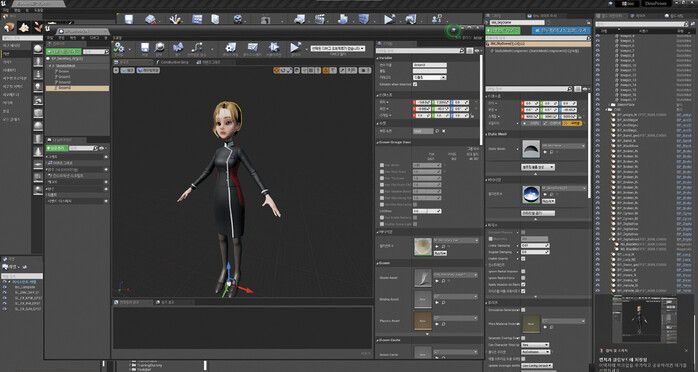Click SM_SkySphere static mesh thumbnail
Screen dimensions: 698x372
pyautogui.click(x=531, y=149)
